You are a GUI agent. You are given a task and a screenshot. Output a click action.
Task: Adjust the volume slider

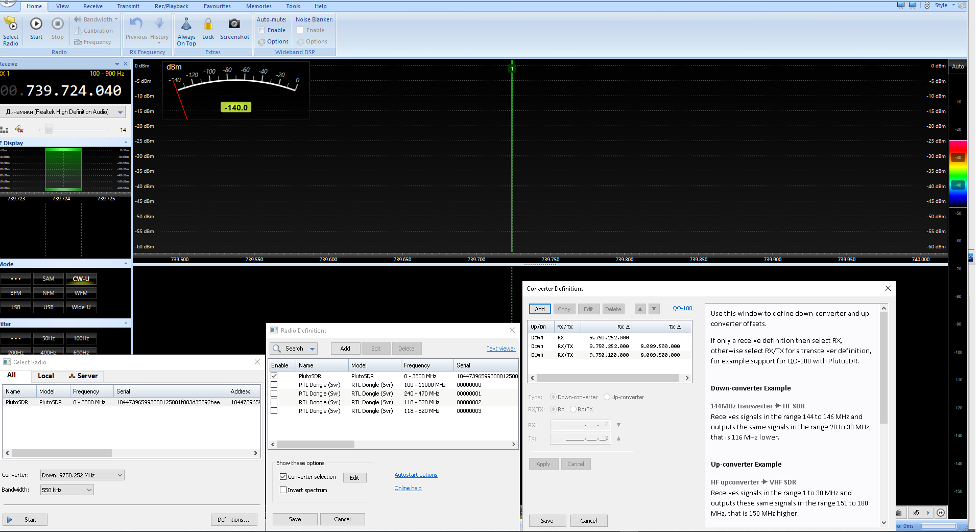49,130
